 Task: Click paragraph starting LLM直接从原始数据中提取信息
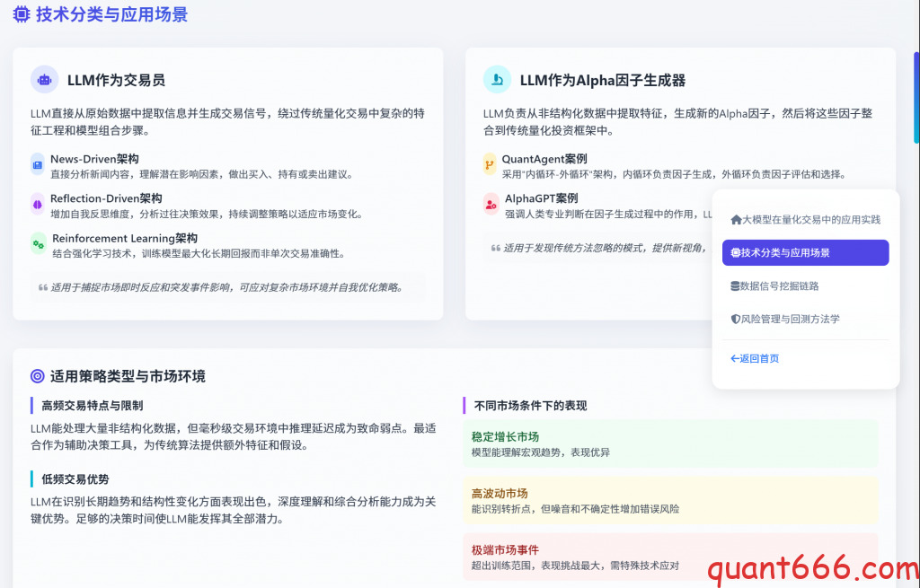227,121
